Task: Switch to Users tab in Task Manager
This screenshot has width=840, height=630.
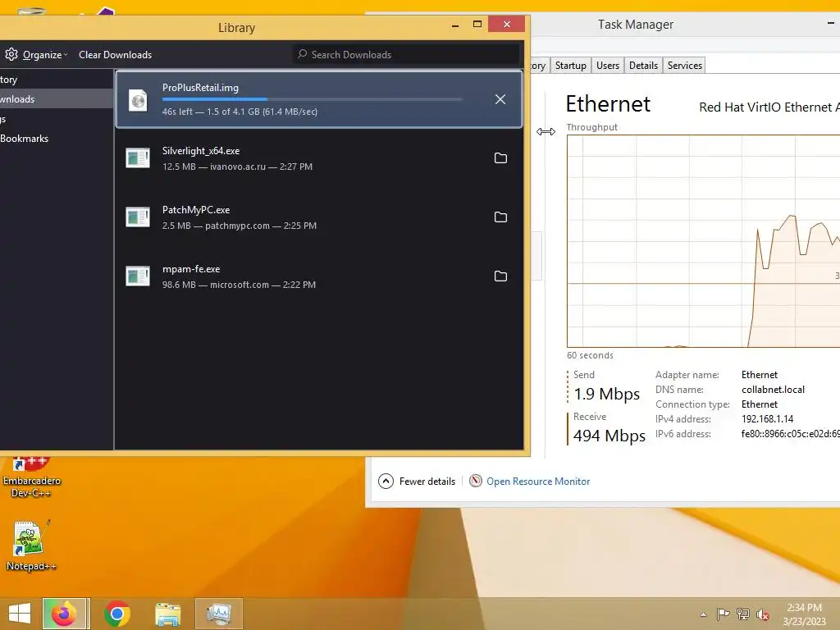Action: (x=608, y=66)
